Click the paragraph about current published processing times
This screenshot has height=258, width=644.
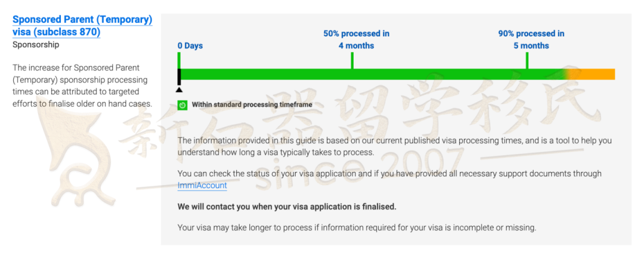395,146
